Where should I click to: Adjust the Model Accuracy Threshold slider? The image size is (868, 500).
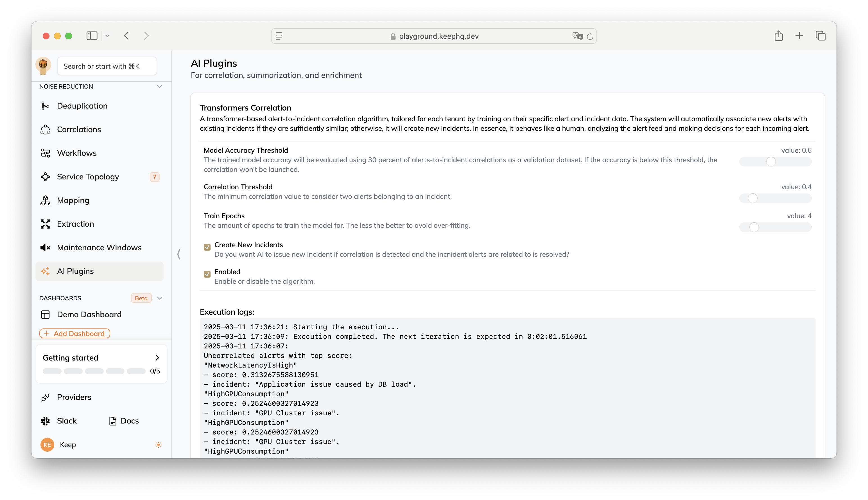tap(775, 162)
